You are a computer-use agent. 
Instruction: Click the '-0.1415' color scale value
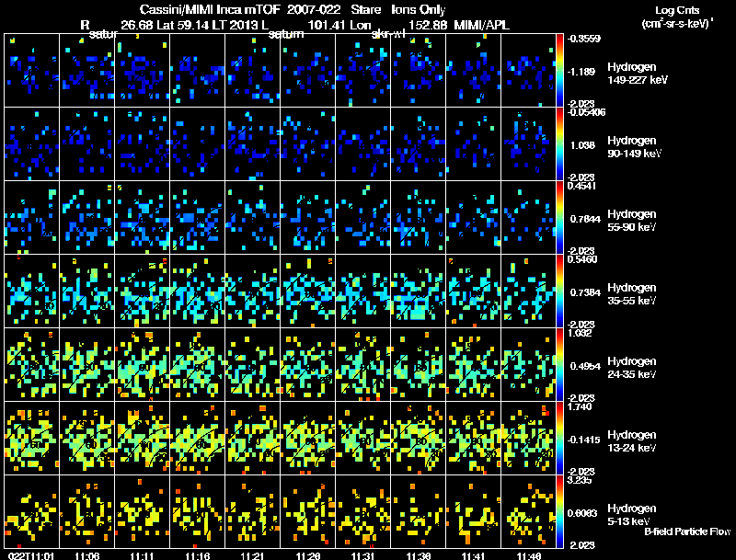[x=583, y=440]
